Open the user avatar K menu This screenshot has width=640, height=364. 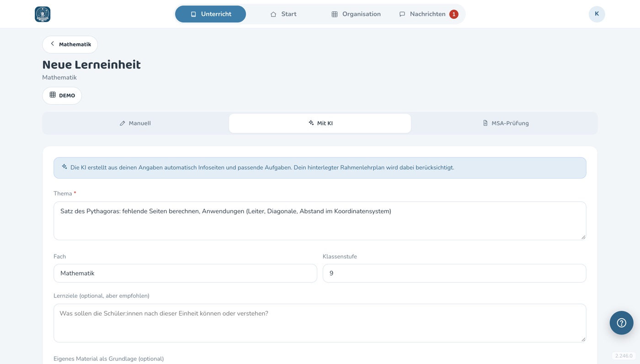click(x=597, y=14)
